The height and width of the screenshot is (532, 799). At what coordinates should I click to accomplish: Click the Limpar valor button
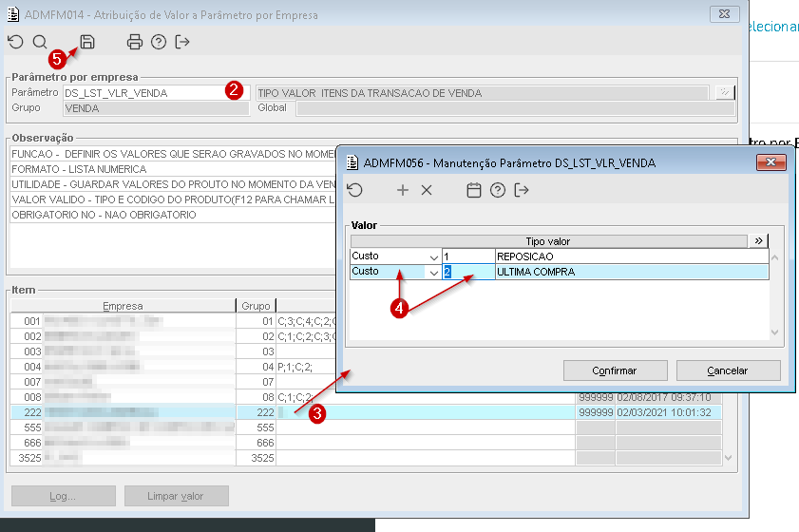[177, 496]
